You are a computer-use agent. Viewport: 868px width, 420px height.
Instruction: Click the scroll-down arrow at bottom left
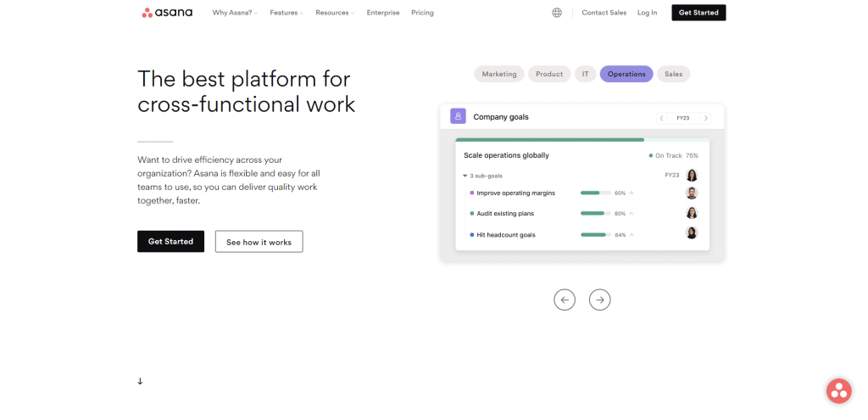pyautogui.click(x=140, y=381)
